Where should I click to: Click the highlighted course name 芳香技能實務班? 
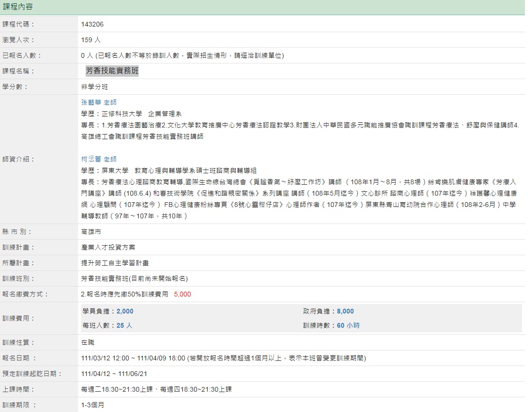click(x=112, y=71)
